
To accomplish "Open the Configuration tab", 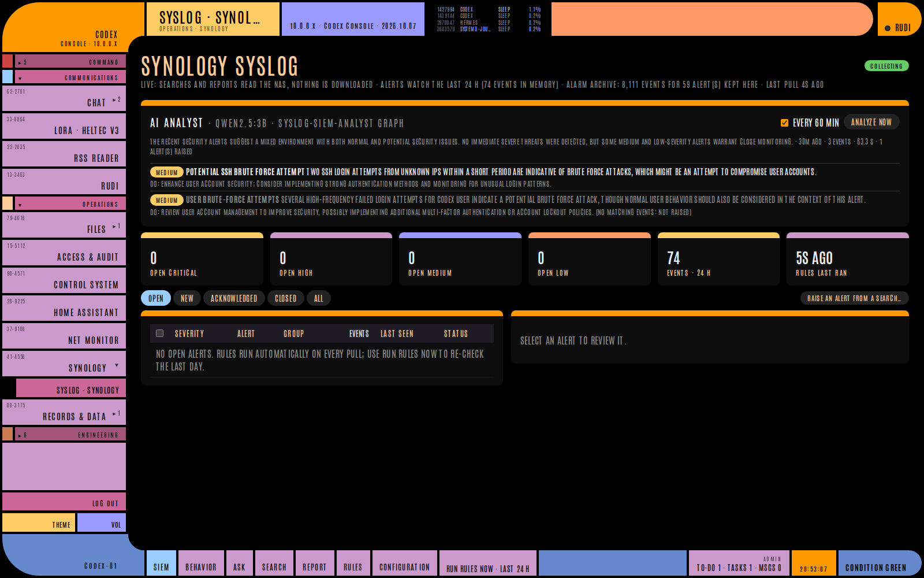I will [x=404, y=563].
